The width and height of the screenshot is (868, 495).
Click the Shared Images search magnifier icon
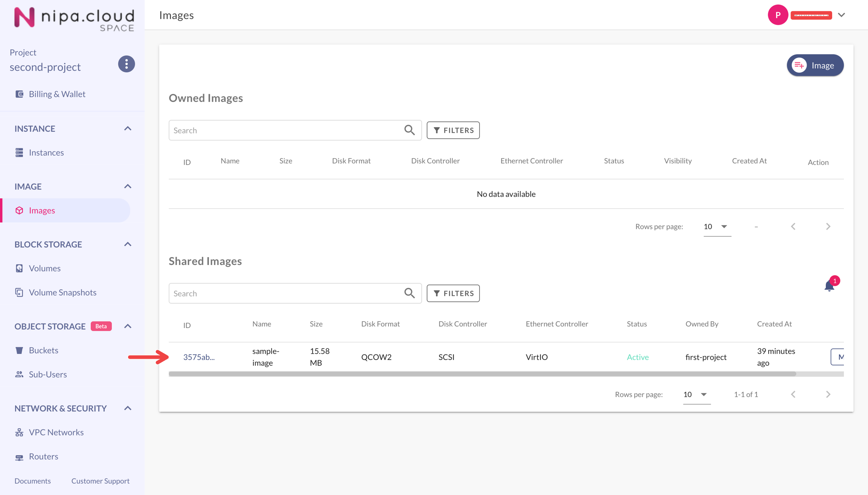410,293
